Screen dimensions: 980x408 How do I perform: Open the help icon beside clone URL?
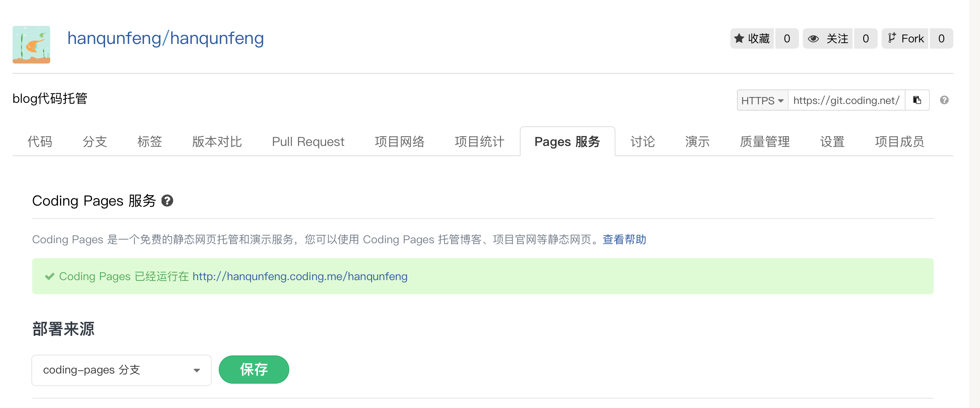pyautogui.click(x=944, y=100)
